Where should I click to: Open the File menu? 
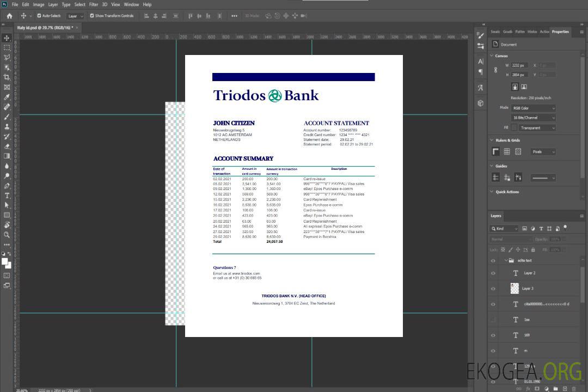[15, 4]
